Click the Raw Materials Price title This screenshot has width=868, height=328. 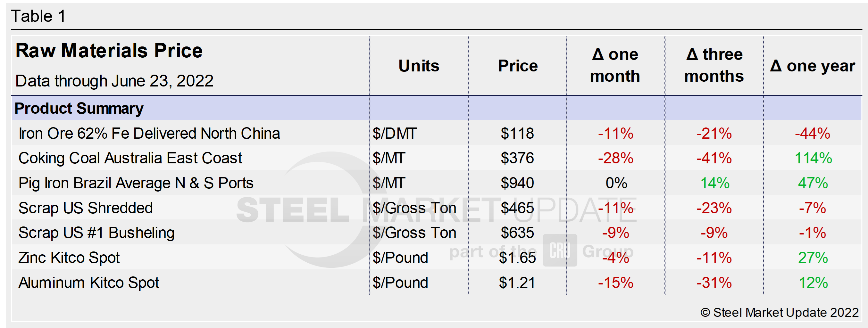[x=109, y=51]
